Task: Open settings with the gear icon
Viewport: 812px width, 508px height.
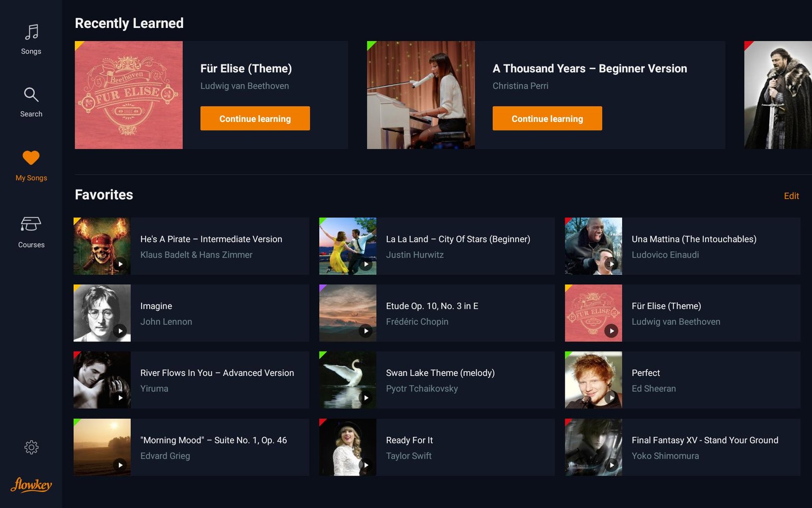Action: point(31,447)
